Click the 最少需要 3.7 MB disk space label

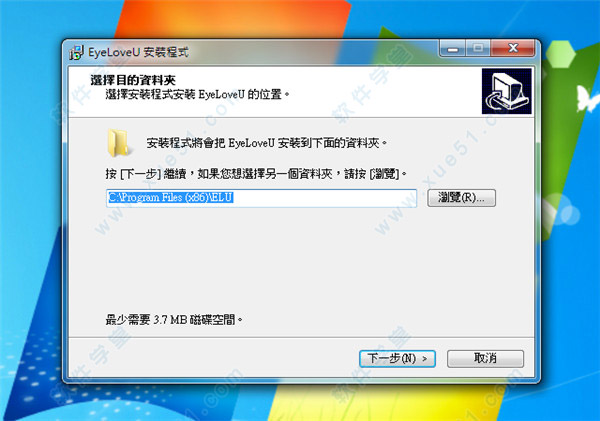coord(174,319)
